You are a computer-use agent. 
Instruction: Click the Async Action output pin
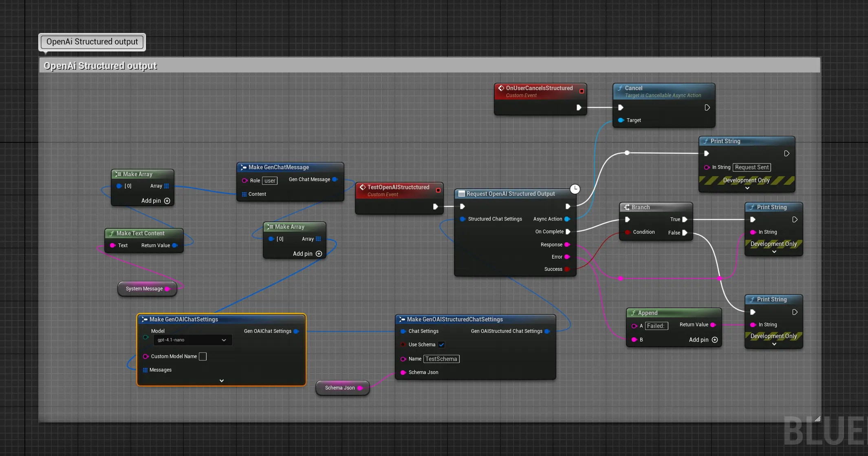[567, 219]
